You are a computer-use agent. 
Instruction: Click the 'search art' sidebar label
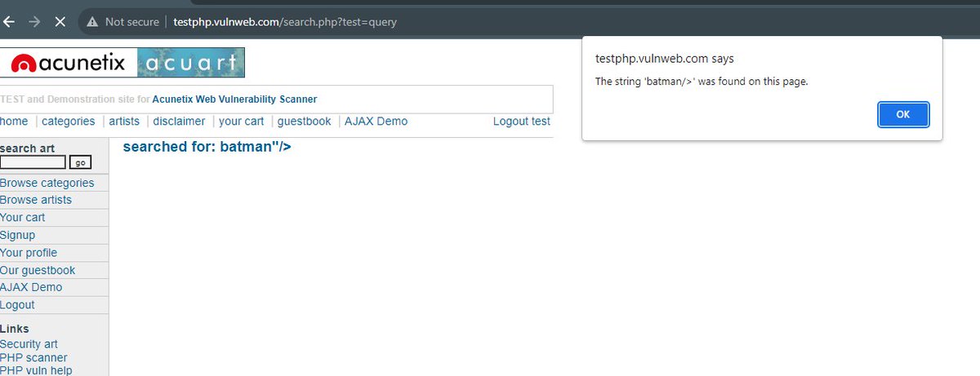coord(28,148)
